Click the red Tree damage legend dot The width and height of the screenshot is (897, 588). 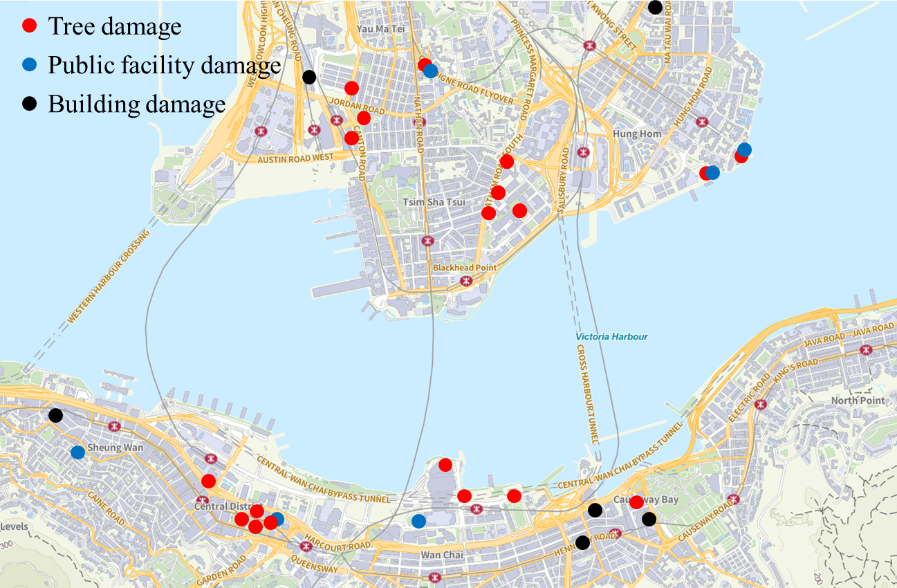pos(29,26)
